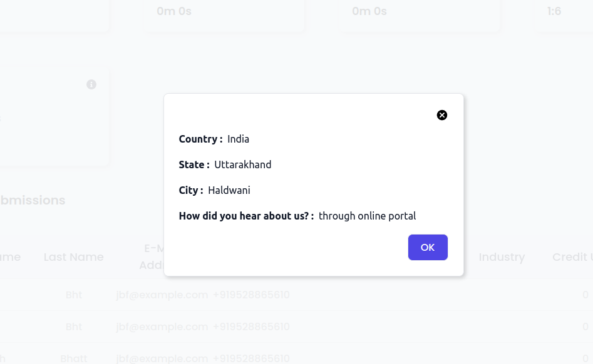Click the Bht last name in the first row

74,295
